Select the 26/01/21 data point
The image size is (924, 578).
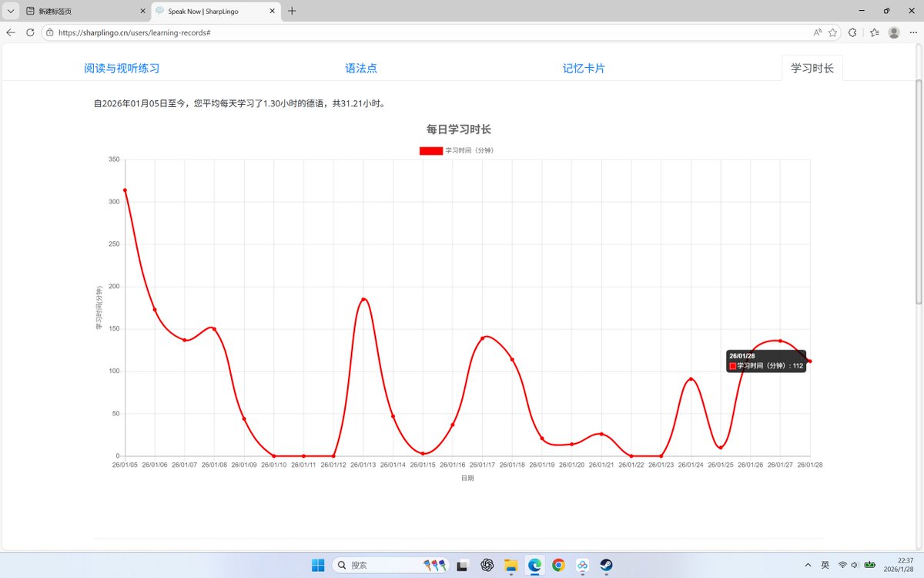pyautogui.click(x=601, y=434)
